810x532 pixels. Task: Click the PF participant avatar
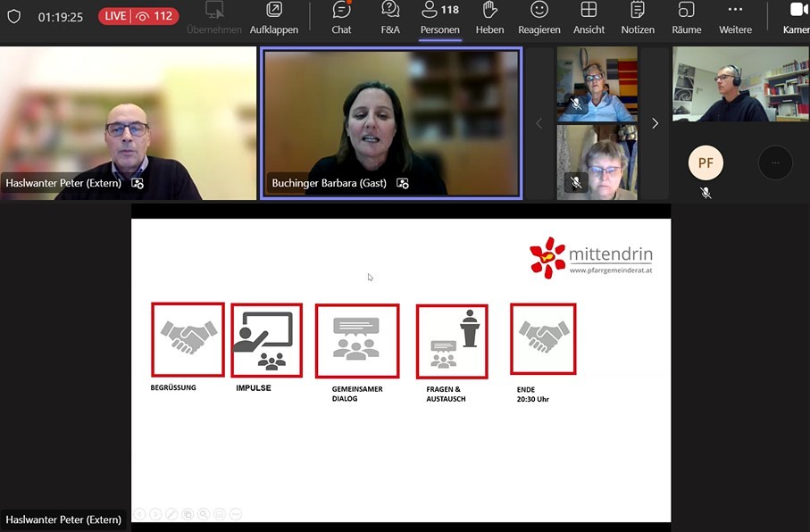point(706,163)
